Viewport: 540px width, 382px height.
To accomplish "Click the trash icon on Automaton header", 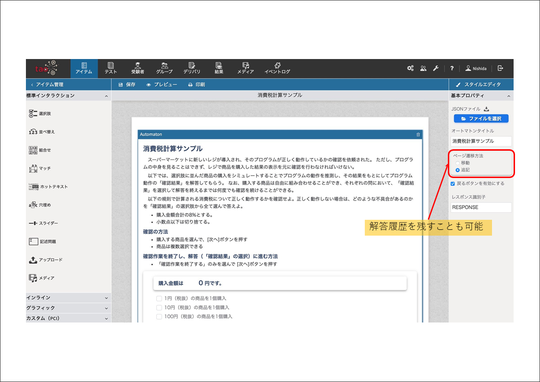I will pyautogui.click(x=418, y=135).
